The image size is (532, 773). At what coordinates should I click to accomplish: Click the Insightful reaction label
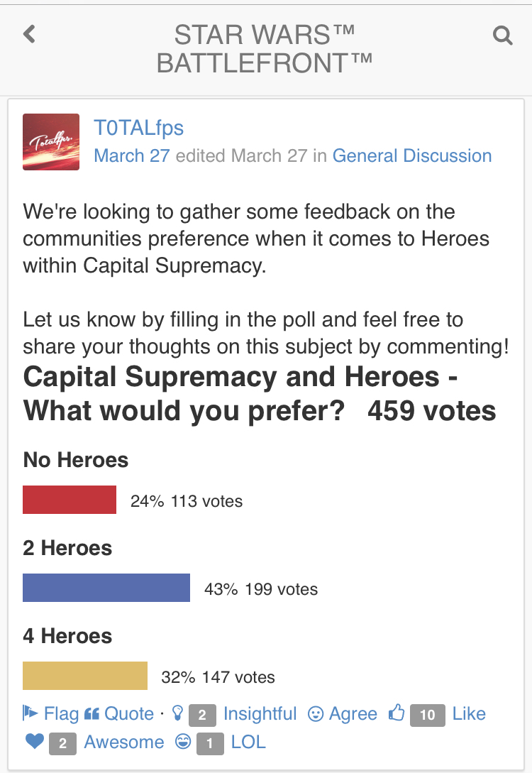coord(260,713)
